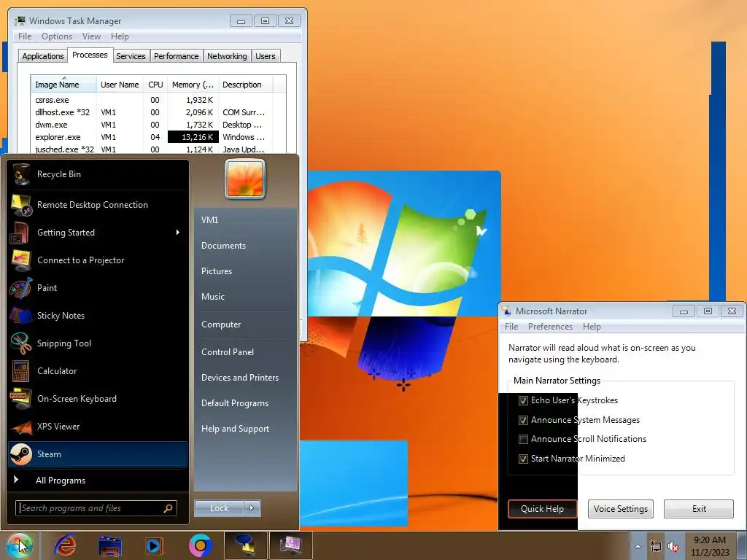The image size is (747, 560).
Task: Click the user account flower picture
Action: [245, 179]
